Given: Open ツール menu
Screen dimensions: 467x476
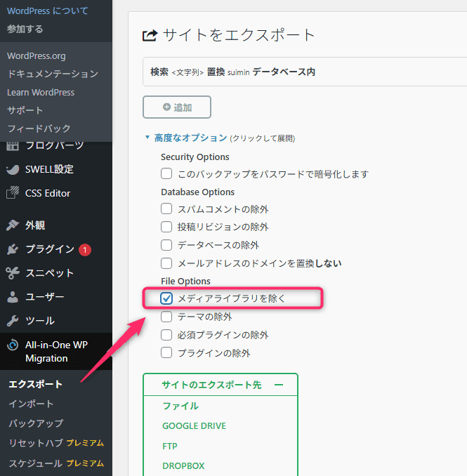Looking at the screenshot, I should 40,321.
